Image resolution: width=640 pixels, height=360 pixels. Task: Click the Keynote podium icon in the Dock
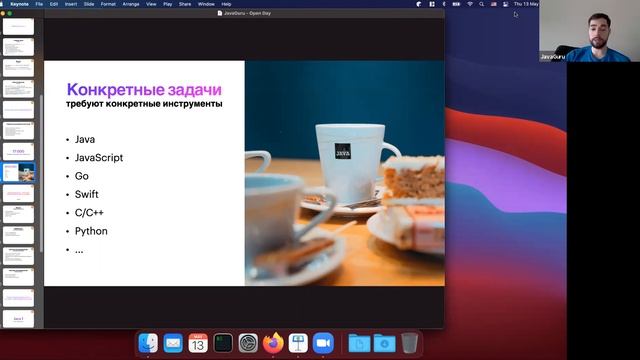point(298,343)
